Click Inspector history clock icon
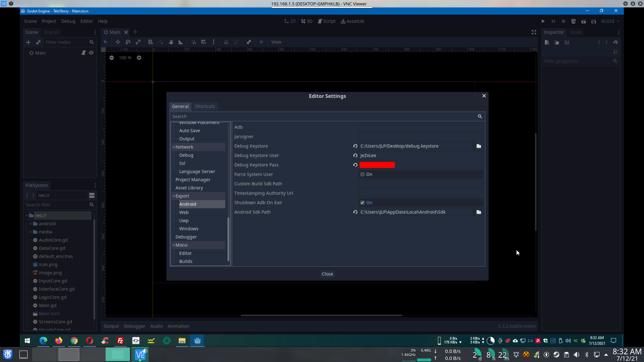The height and width of the screenshot is (362, 644). [615, 42]
